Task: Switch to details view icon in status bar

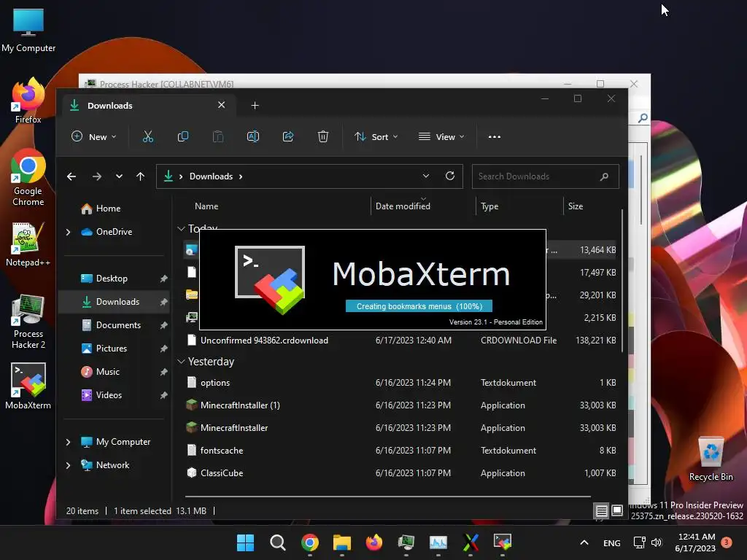Action: pyautogui.click(x=602, y=511)
